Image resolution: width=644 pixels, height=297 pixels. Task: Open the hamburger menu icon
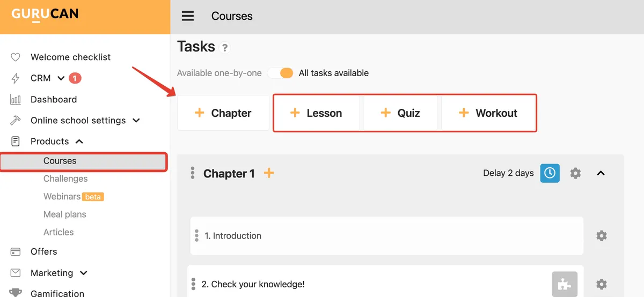(x=188, y=16)
